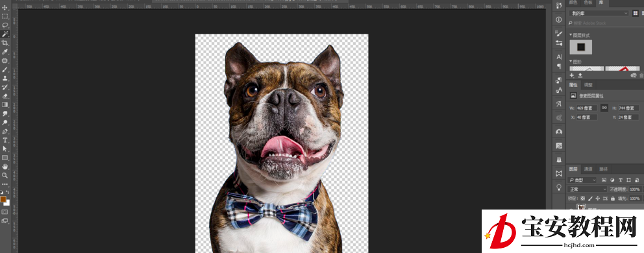This screenshot has height=253, width=644.
Task: Open the Character Styles panel icon
Action: click(x=558, y=90)
